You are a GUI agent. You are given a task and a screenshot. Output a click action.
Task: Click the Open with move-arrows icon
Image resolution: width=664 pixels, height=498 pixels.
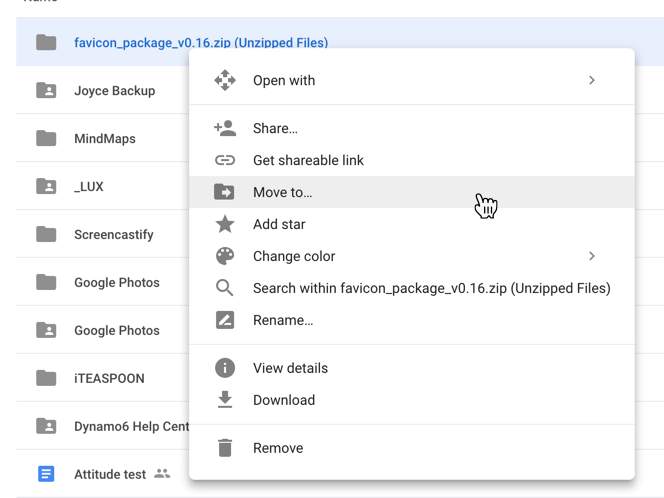click(225, 80)
